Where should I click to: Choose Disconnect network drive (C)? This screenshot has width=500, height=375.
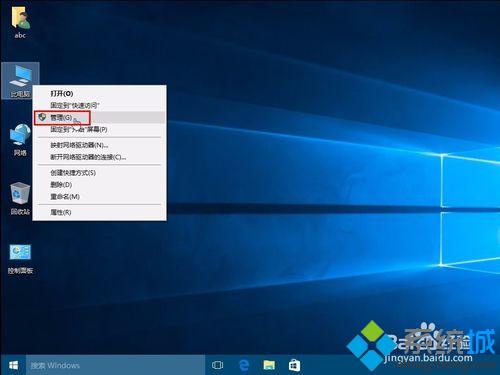pos(99,157)
